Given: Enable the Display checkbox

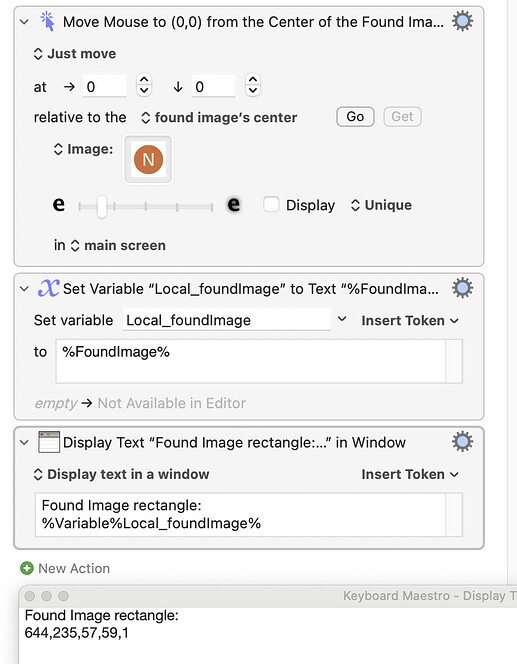Looking at the screenshot, I should pyautogui.click(x=271, y=205).
